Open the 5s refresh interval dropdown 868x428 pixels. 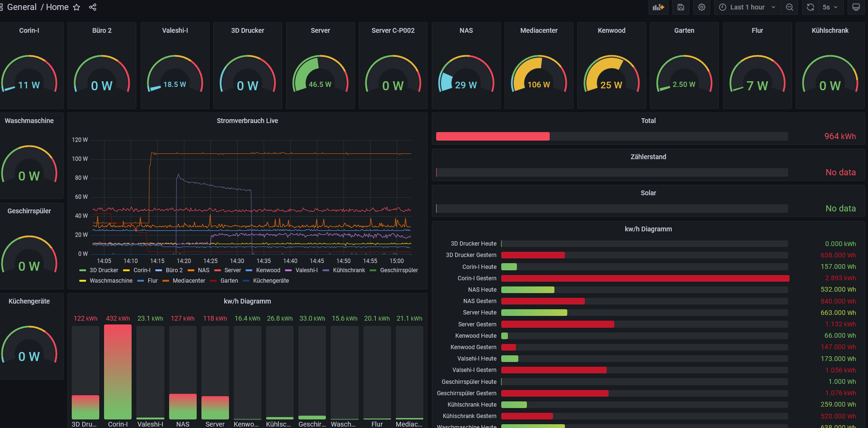pos(830,7)
